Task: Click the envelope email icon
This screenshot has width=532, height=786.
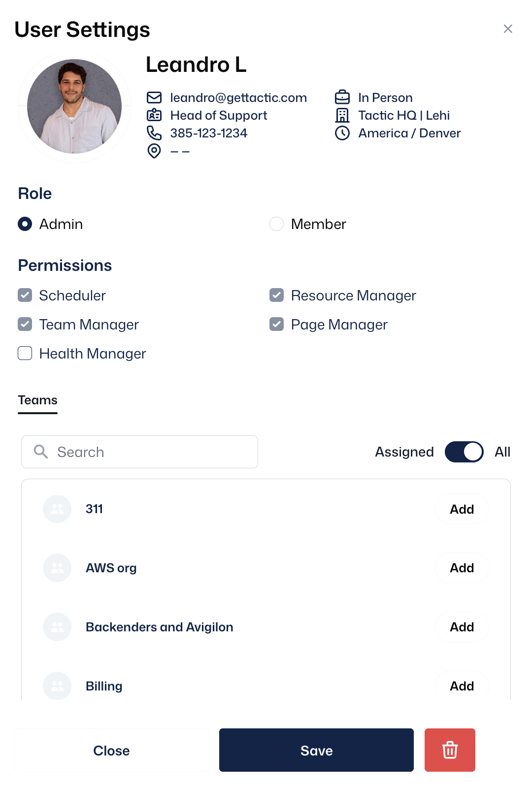Action: [x=154, y=98]
